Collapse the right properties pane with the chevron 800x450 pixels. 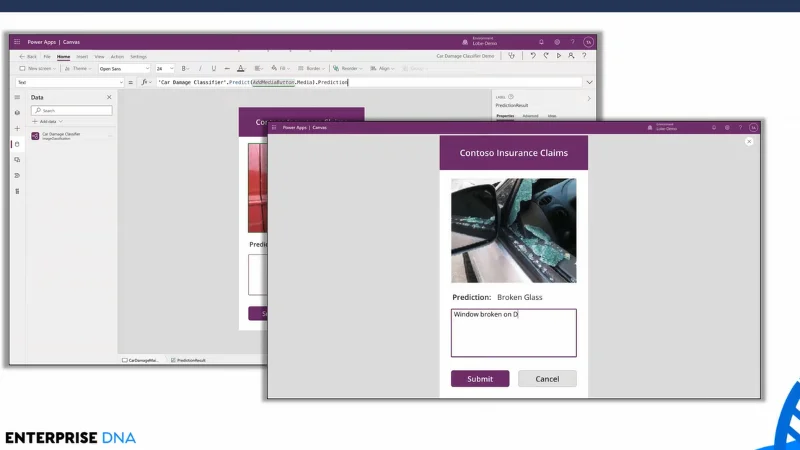pyautogui.click(x=589, y=98)
